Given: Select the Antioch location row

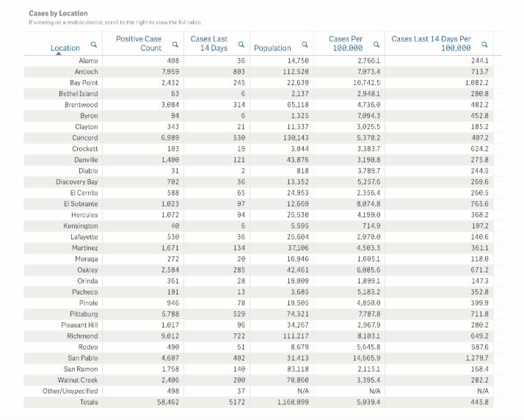Looking at the screenshot, I should coord(86,72).
